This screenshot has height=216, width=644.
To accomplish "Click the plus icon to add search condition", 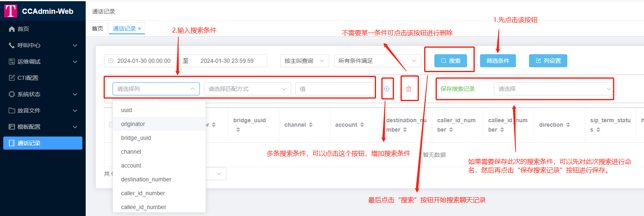I will [x=387, y=89].
